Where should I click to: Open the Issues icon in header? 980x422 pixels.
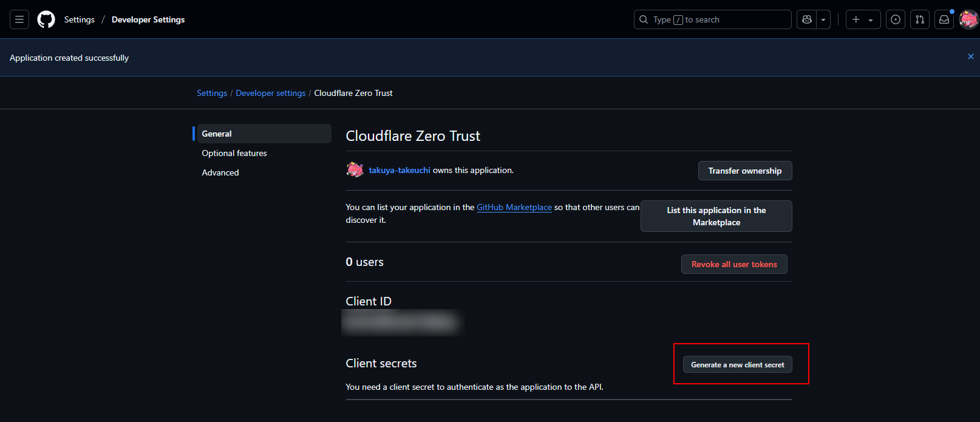(896, 19)
